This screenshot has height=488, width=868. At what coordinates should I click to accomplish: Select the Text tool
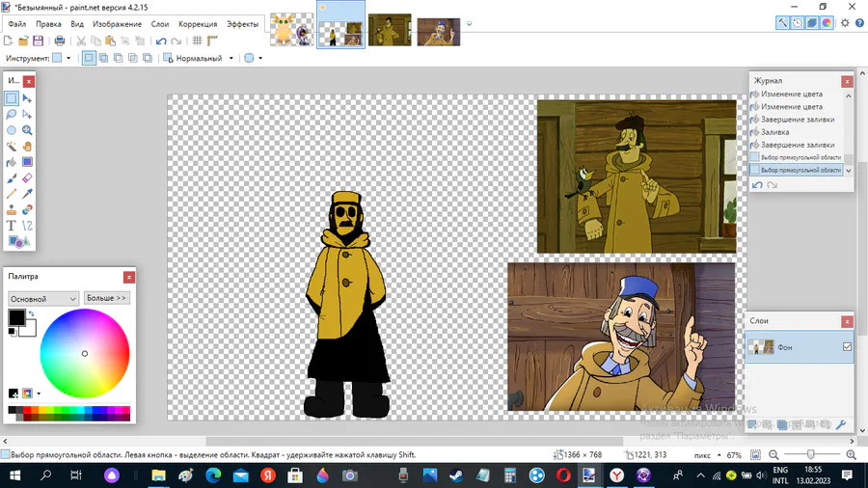[x=11, y=226]
